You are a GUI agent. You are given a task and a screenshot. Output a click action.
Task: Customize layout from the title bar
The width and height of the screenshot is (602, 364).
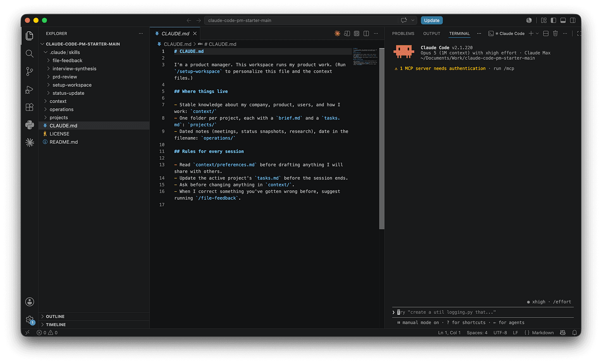tap(544, 20)
